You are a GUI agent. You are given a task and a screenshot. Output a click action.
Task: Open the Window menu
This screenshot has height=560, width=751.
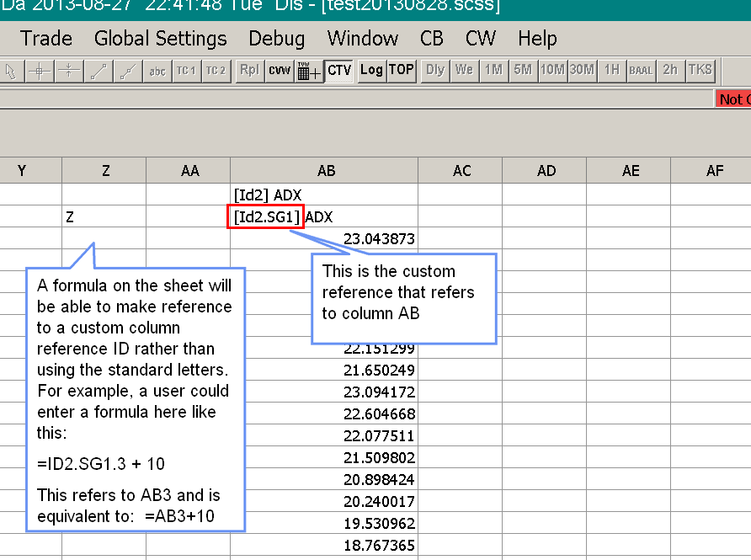click(x=363, y=39)
